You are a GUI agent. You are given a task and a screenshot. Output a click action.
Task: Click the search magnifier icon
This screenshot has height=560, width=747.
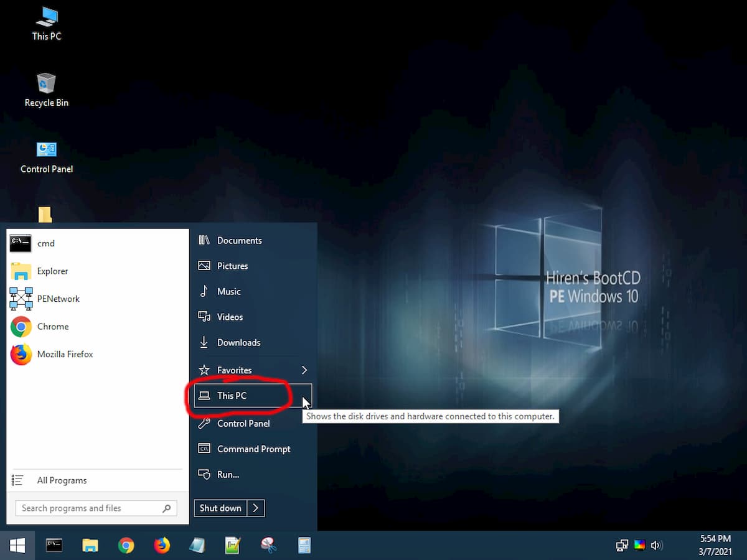tap(167, 508)
